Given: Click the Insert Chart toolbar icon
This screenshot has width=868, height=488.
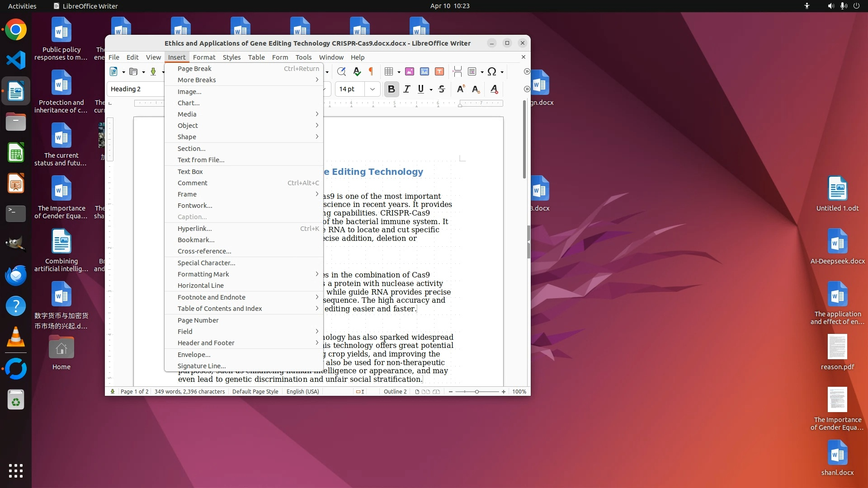Looking at the screenshot, I should coord(424,71).
